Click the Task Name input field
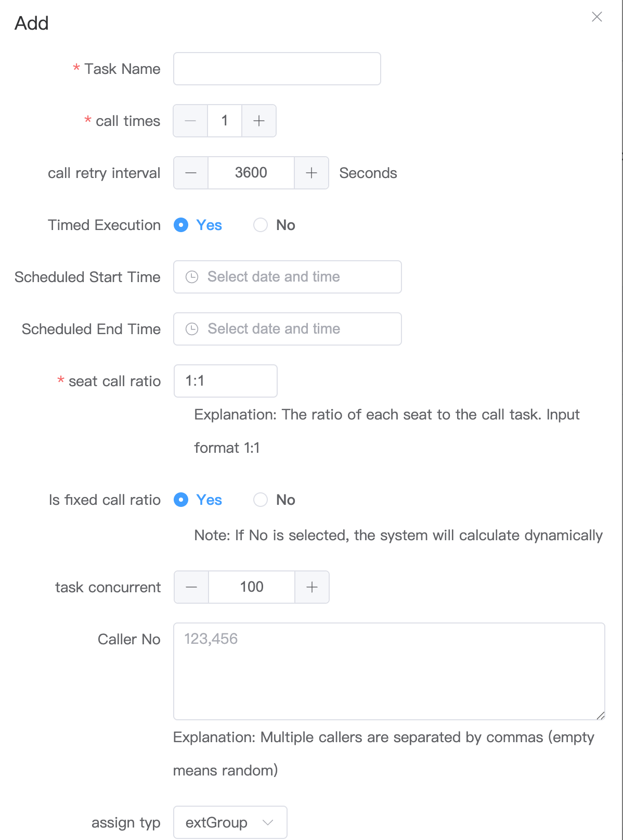 point(277,69)
